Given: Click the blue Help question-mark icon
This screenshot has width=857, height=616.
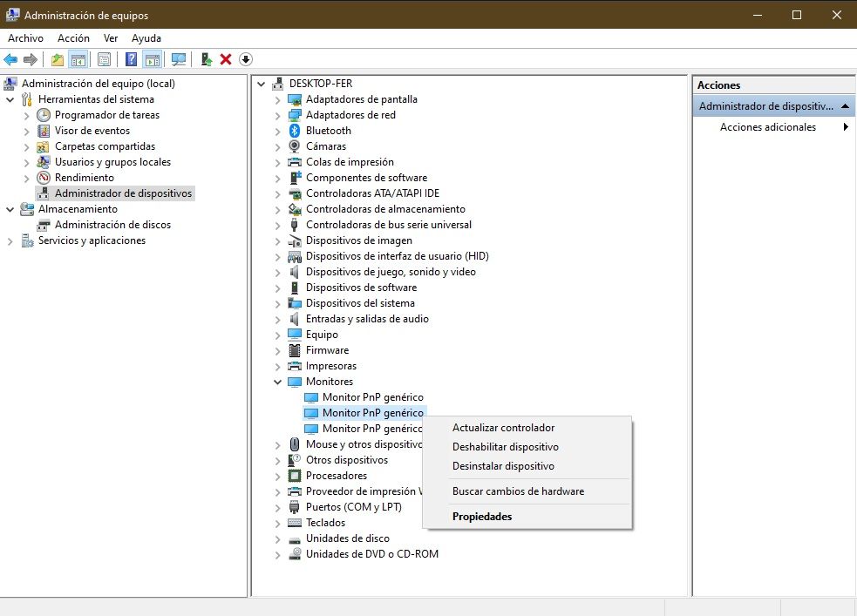Looking at the screenshot, I should 131,59.
